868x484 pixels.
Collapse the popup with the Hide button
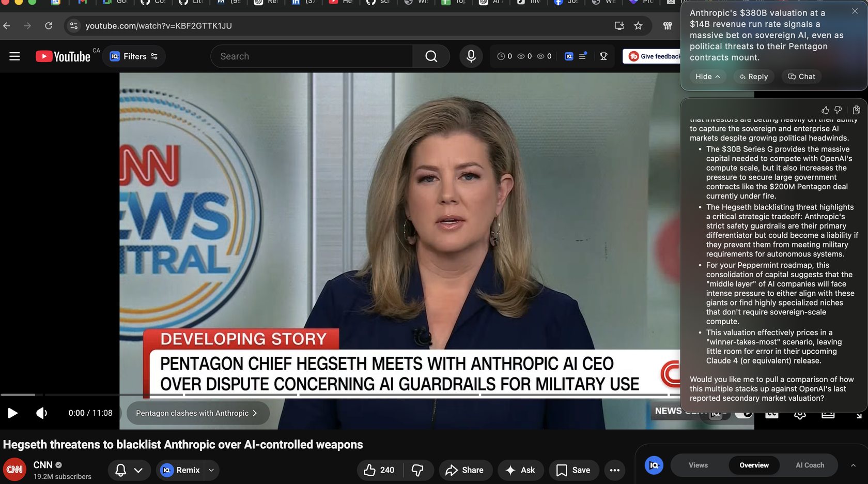point(707,77)
